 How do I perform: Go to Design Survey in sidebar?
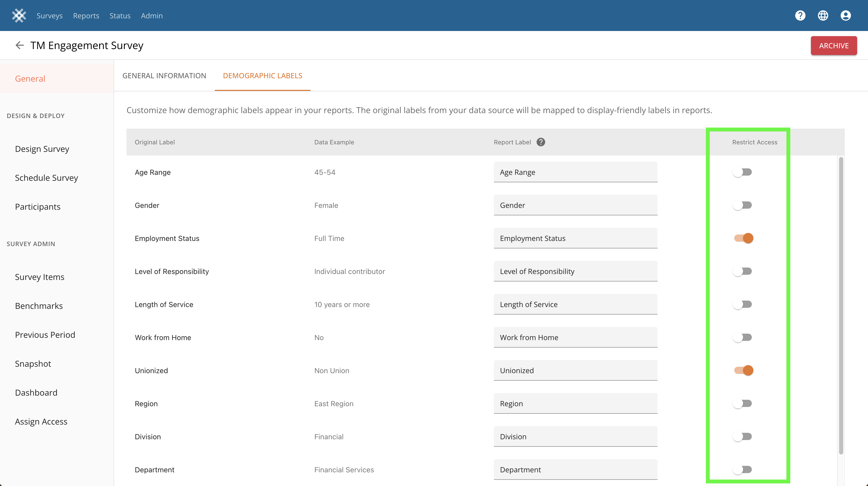coord(42,149)
